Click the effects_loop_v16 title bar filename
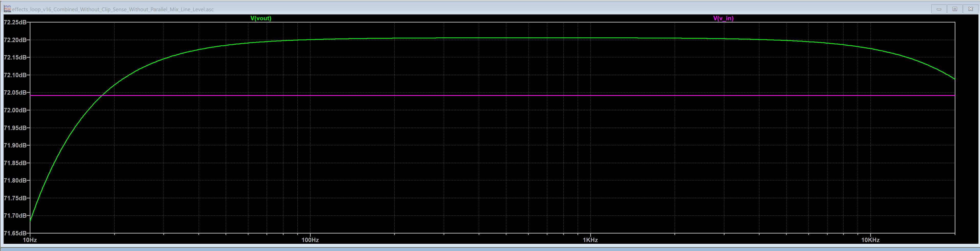980x251 pixels. 112,9
